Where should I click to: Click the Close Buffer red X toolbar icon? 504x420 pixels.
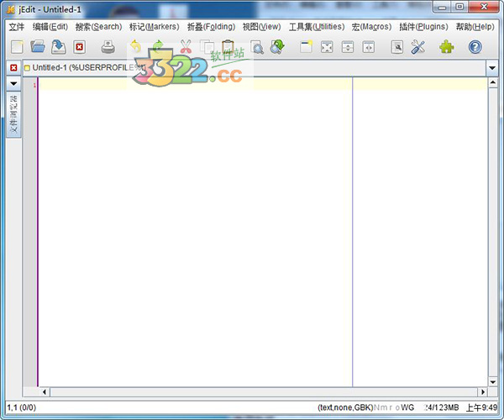coord(80,48)
